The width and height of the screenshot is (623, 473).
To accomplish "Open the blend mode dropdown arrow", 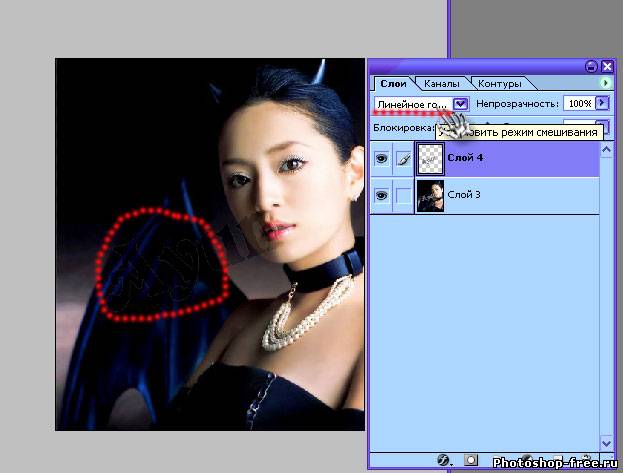I will [461, 103].
